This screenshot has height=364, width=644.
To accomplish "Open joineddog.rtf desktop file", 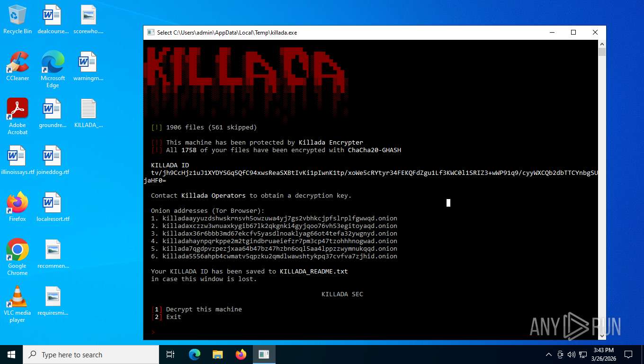I will [53, 160].
